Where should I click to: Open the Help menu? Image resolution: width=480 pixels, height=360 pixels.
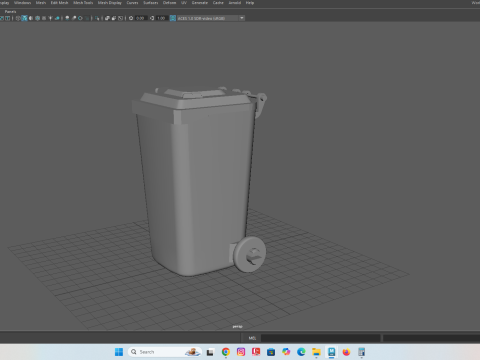[x=250, y=3]
